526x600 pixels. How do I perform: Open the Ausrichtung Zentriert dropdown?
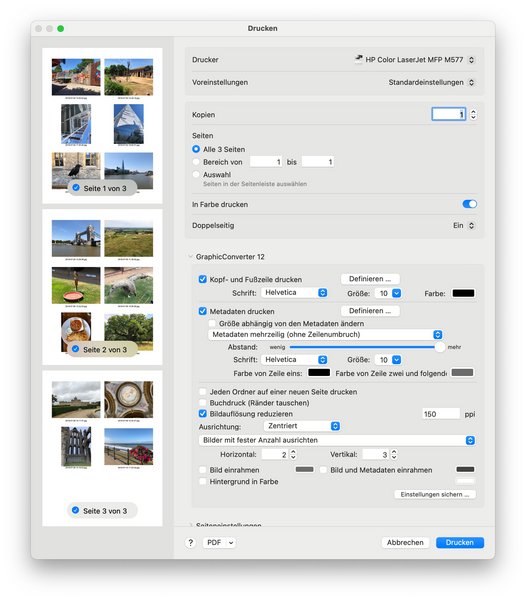pos(302,426)
